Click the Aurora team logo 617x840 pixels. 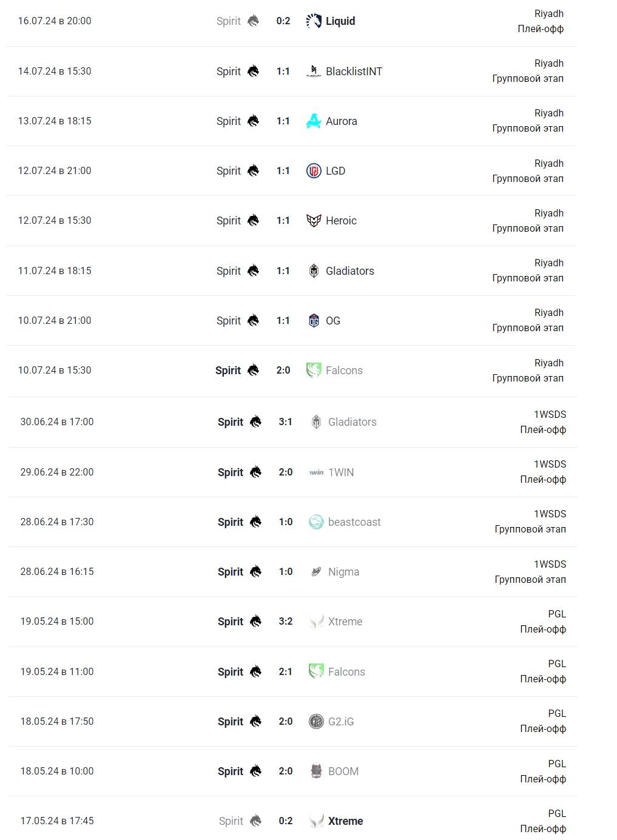314,121
